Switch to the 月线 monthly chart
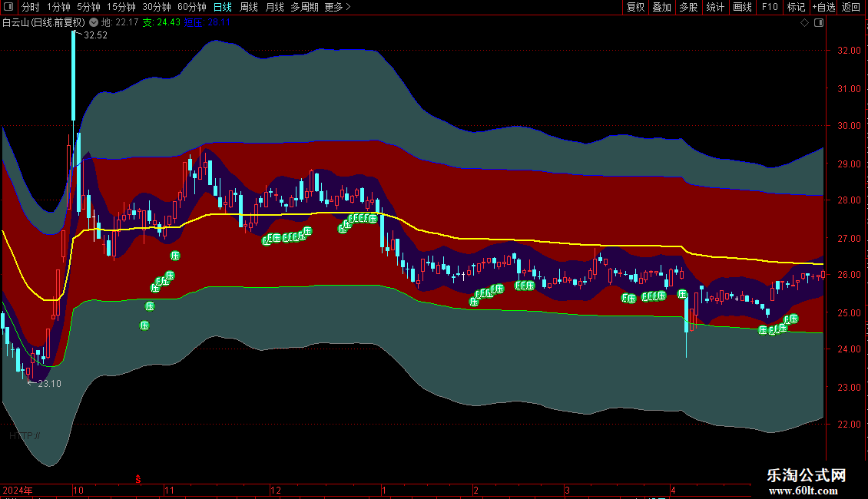This screenshot has width=868, height=499. tap(274, 7)
